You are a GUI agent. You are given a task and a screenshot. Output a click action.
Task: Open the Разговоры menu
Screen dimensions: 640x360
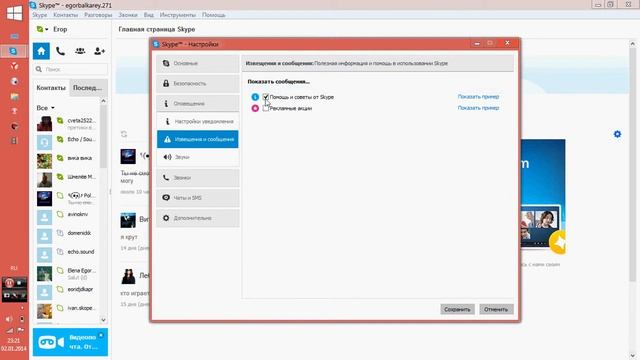pos(98,15)
